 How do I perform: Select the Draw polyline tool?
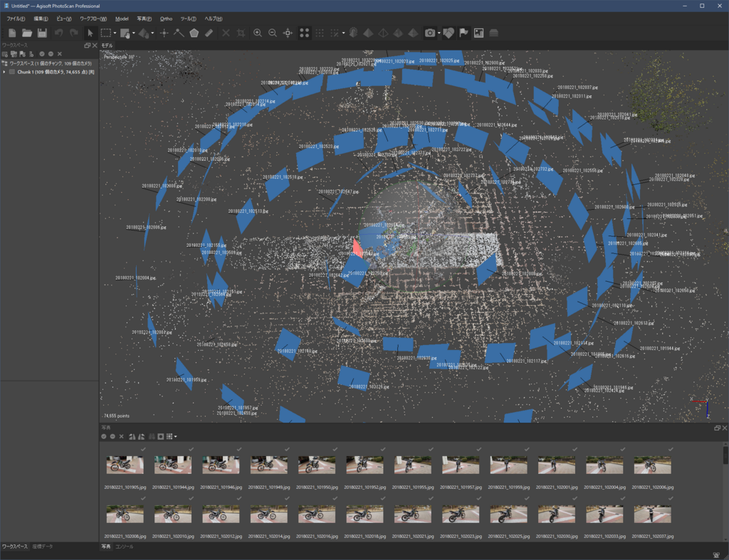coord(179,33)
